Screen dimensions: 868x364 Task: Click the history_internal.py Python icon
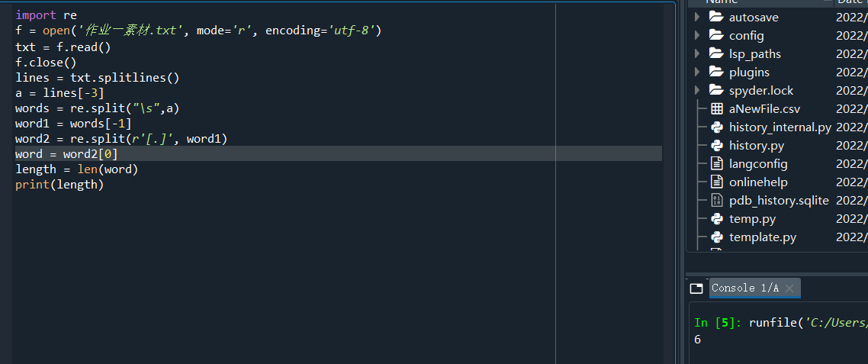[716, 127]
